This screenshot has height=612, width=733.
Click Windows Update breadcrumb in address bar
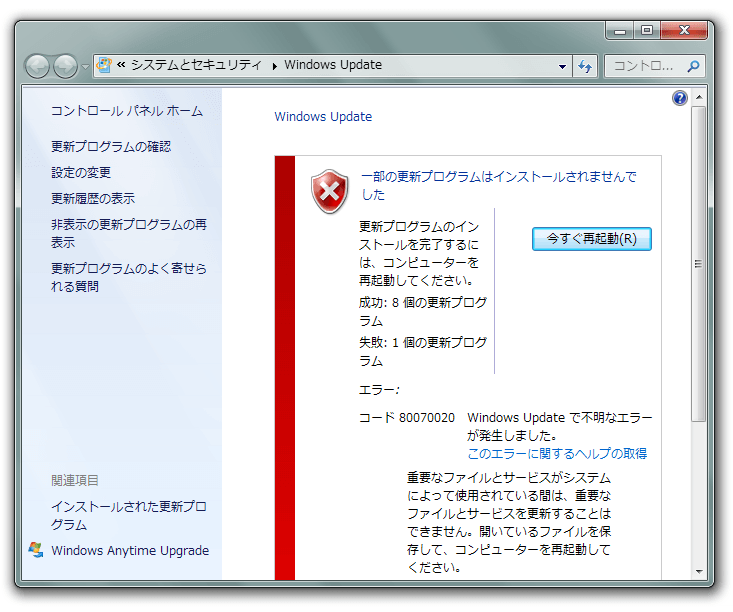[x=333, y=65]
